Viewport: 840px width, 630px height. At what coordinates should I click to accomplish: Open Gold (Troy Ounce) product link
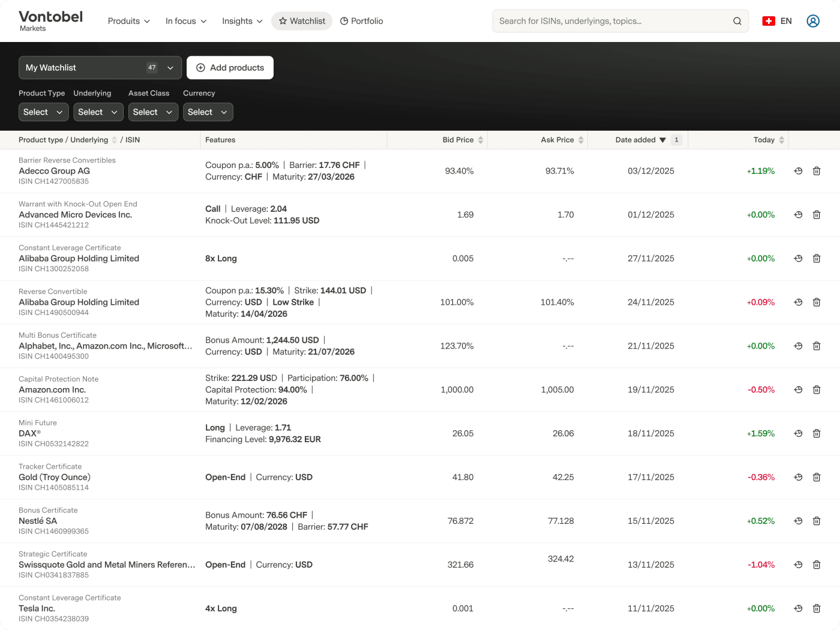(55, 478)
